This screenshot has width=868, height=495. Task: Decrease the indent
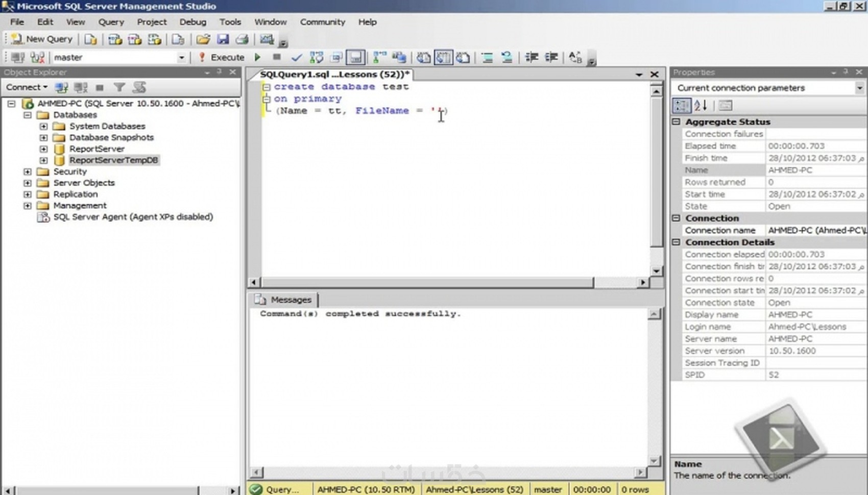pyautogui.click(x=532, y=57)
